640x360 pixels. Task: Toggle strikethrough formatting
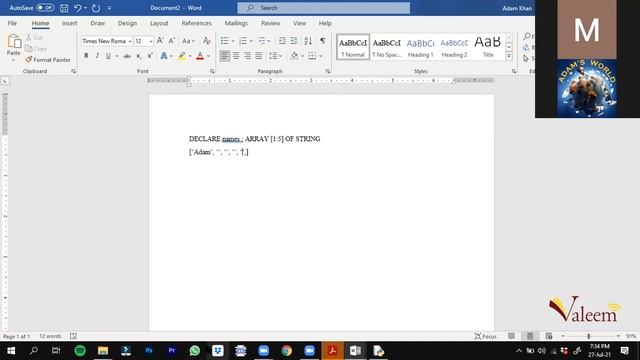coord(127,56)
